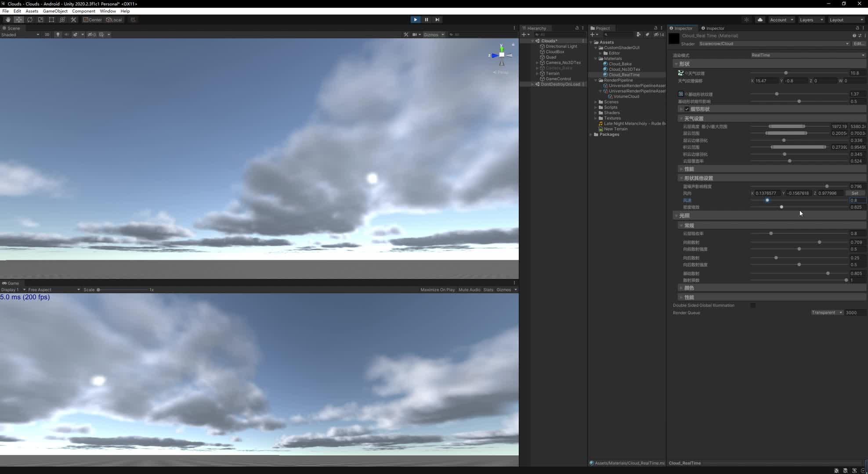Select the Hand view tool
This screenshot has height=474, width=868.
(7, 20)
